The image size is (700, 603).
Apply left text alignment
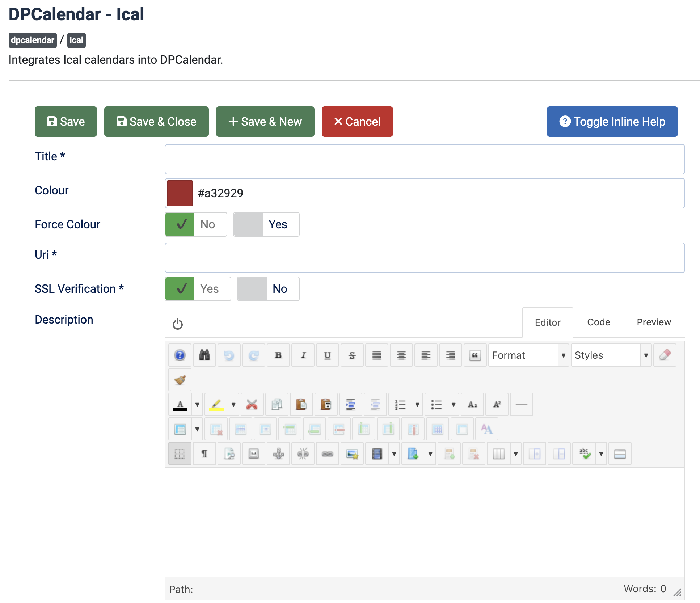(x=426, y=355)
